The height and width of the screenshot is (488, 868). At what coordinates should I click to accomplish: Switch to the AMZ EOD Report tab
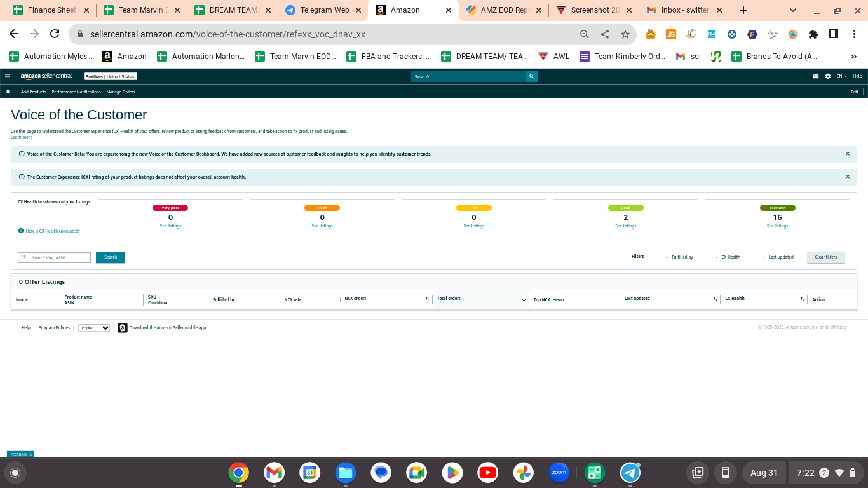pos(506,10)
